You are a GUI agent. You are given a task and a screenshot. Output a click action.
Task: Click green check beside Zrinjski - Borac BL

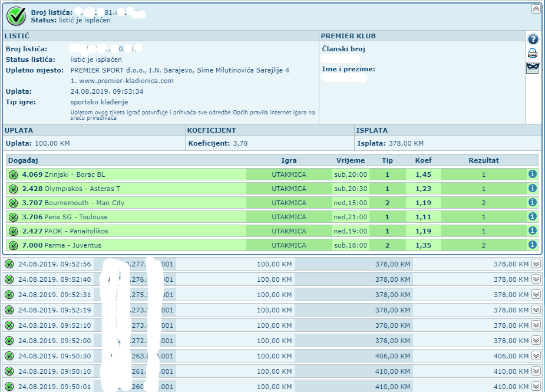(13, 174)
